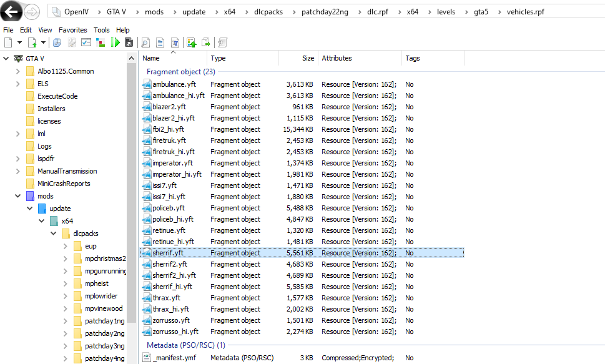Viewport: 605px width, 364px height.
Task: Click the toolbar icon with blue T
Action: 175,42
